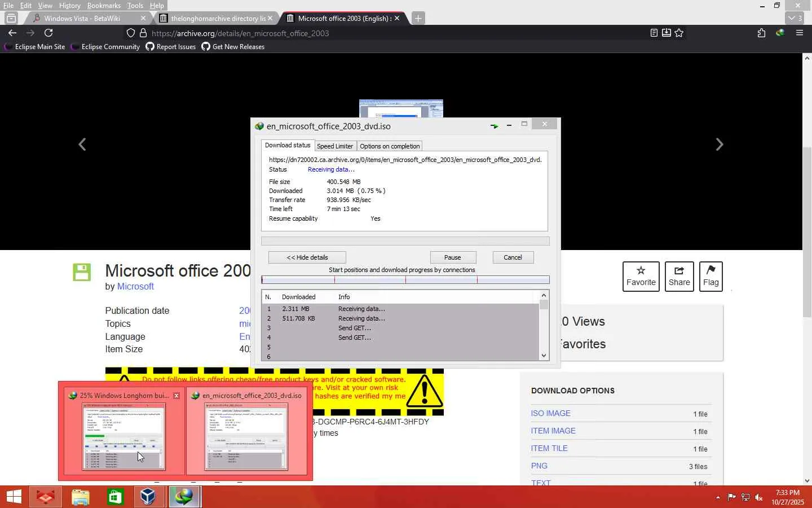Close the thelonghornarchive directory tab
The width and height of the screenshot is (812, 508).
(x=270, y=18)
